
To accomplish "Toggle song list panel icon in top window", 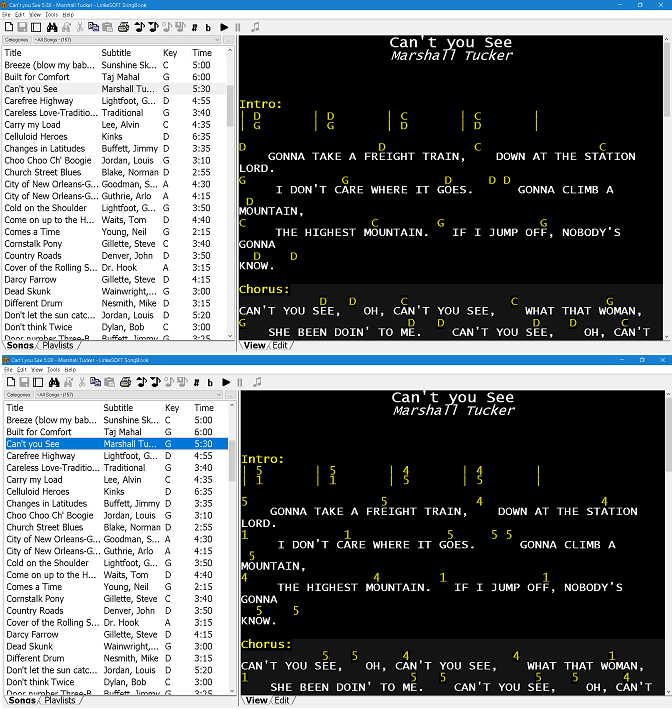I will coord(36,27).
